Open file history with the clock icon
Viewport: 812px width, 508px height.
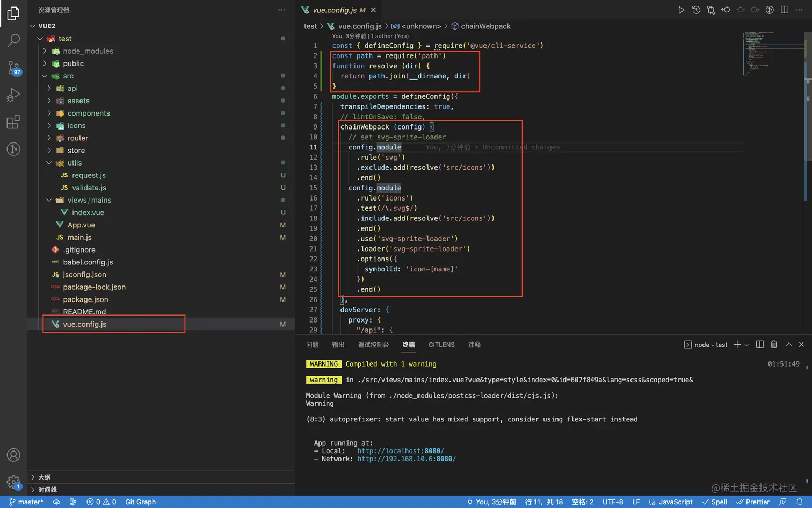(x=696, y=10)
